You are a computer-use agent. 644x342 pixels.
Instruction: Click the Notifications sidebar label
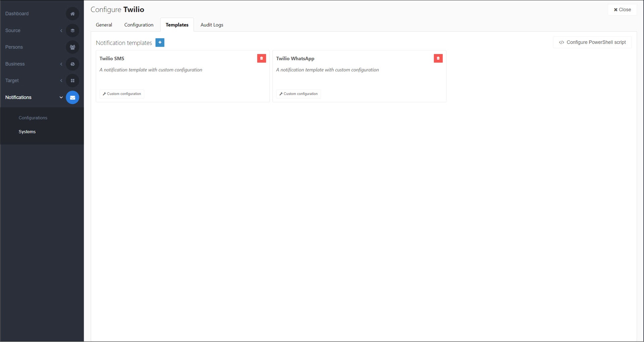pyautogui.click(x=18, y=97)
